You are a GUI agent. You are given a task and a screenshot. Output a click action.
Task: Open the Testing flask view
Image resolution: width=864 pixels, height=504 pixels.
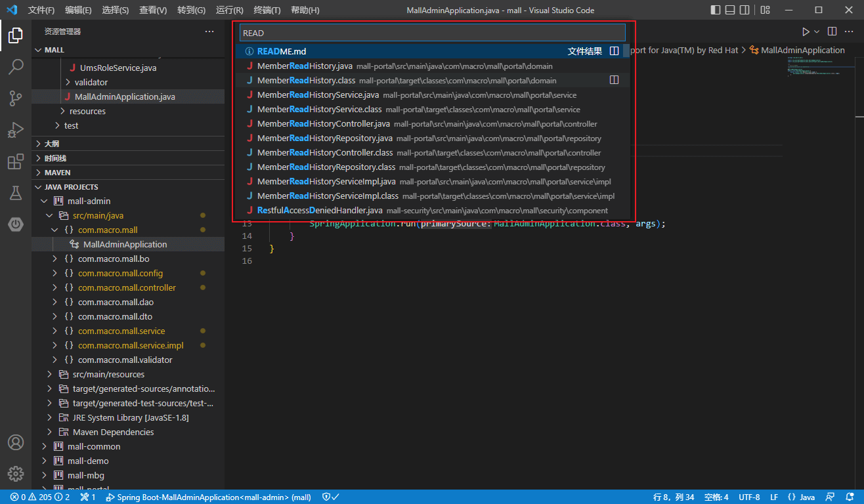point(16,193)
